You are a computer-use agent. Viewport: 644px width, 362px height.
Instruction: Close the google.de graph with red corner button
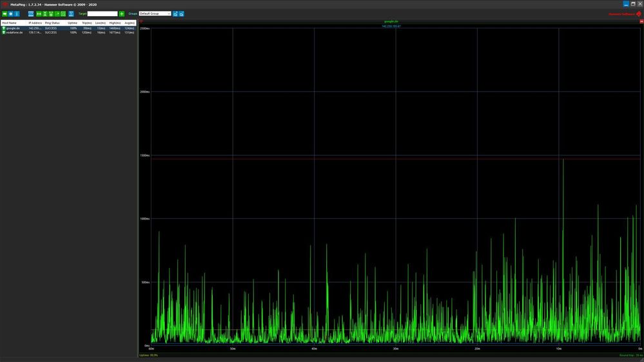(641, 21)
